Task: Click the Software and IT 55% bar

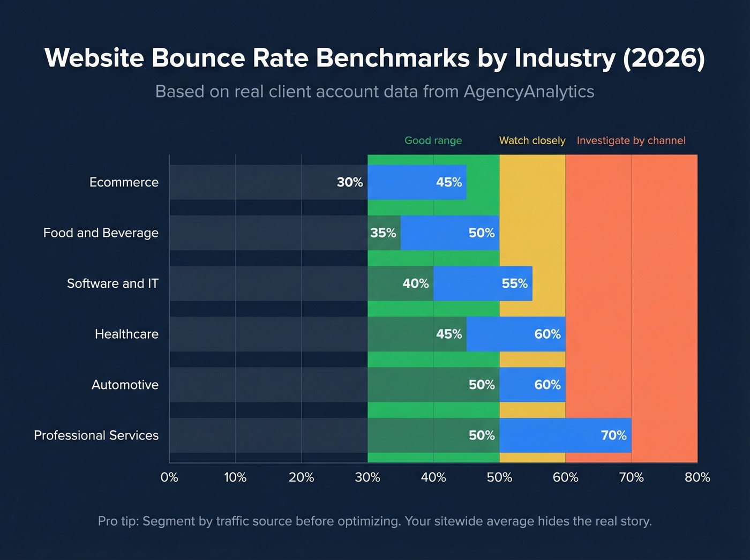Action: tap(482, 283)
